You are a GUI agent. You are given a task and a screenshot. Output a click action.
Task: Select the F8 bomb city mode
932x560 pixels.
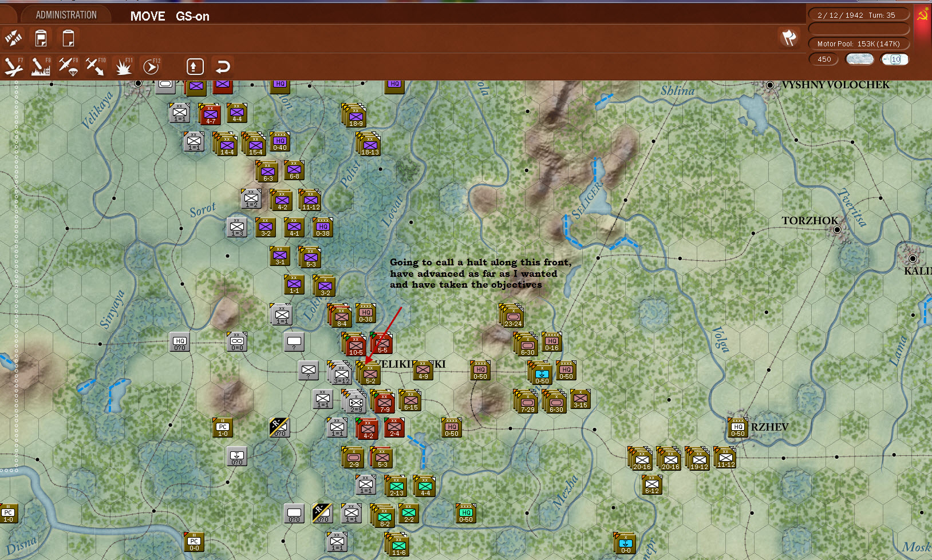(41, 66)
